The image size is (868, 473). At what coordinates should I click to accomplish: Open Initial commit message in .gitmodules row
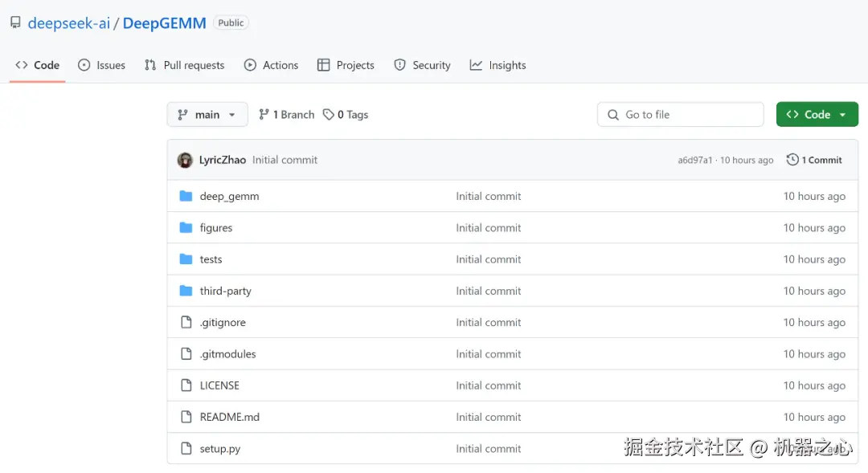click(489, 354)
